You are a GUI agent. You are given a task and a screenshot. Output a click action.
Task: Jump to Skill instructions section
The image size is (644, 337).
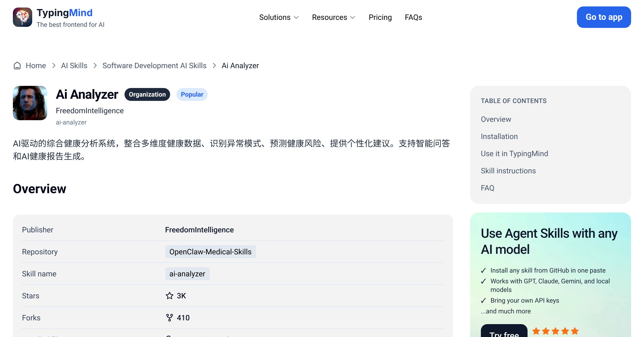click(508, 171)
